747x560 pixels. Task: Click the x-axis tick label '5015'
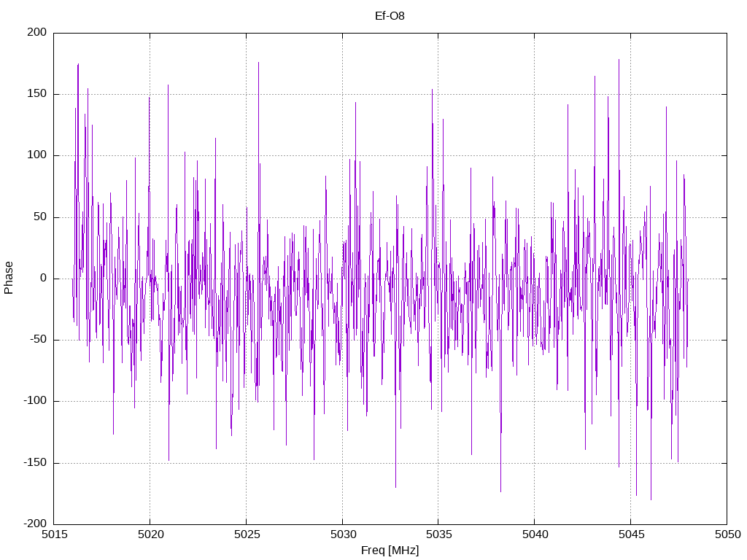(x=54, y=534)
